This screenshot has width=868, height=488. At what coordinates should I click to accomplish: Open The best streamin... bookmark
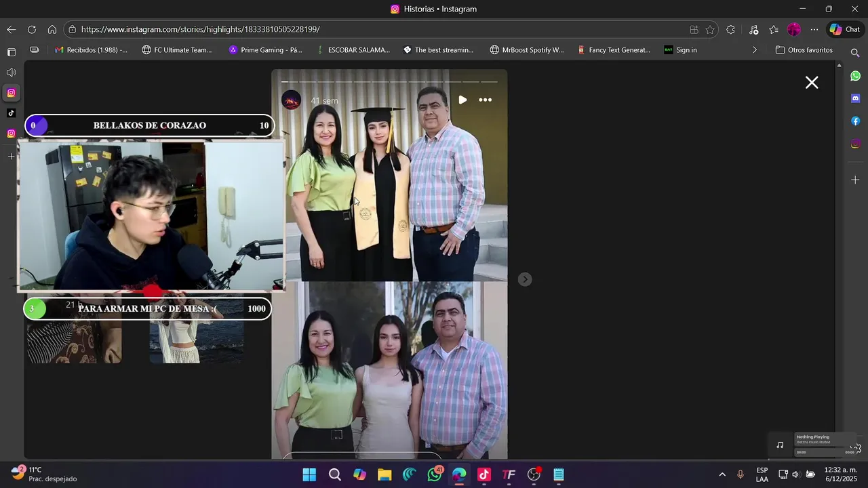pos(439,50)
